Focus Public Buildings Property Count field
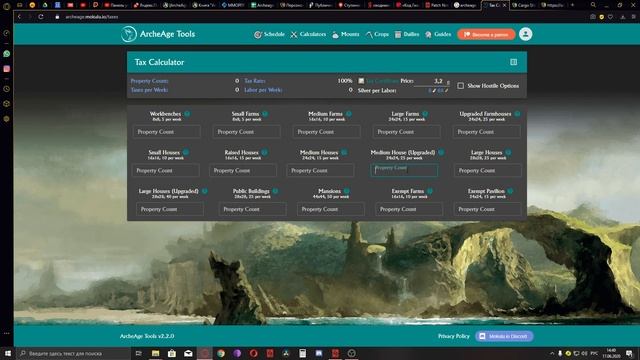The height and width of the screenshot is (360, 640). pos(252,209)
